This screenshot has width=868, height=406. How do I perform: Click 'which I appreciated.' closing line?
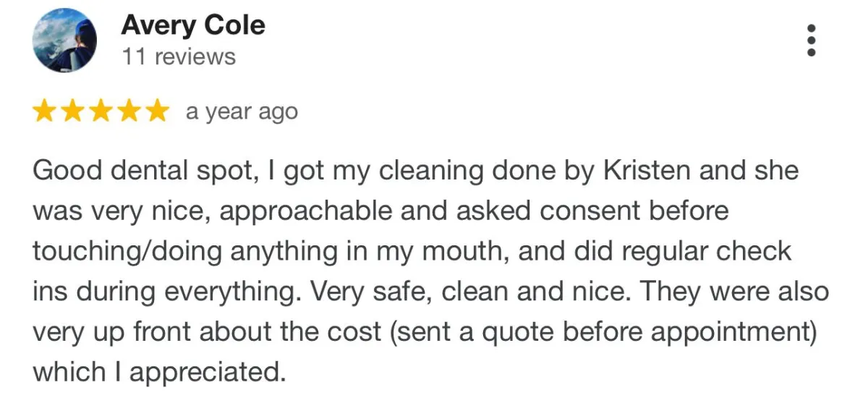(x=156, y=373)
